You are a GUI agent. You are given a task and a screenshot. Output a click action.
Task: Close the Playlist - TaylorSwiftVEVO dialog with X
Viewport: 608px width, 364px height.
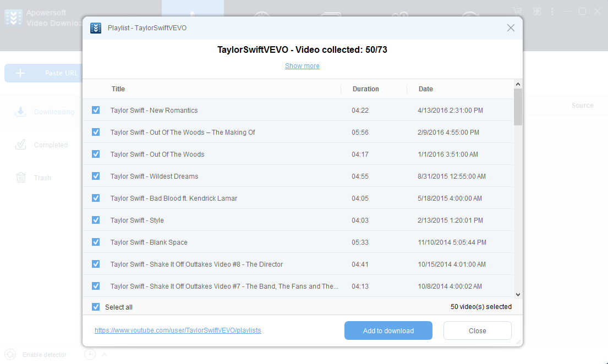pos(511,28)
